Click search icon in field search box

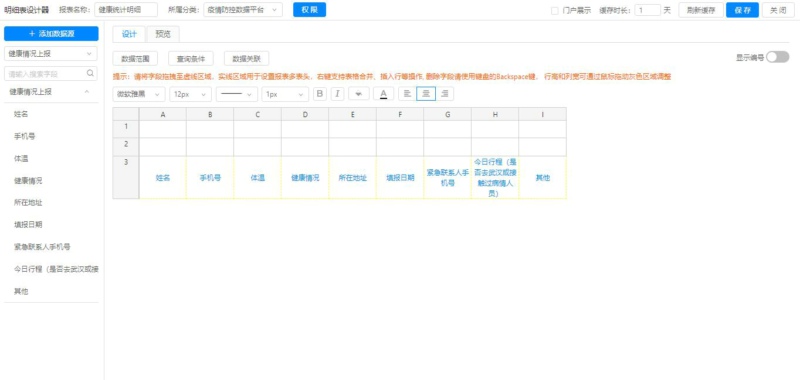point(90,73)
